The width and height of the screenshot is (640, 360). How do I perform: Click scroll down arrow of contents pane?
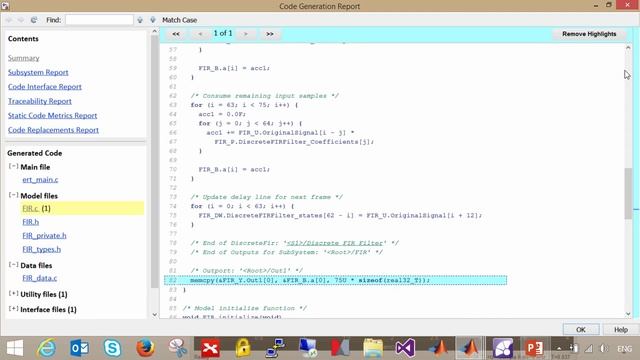click(x=155, y=314)
